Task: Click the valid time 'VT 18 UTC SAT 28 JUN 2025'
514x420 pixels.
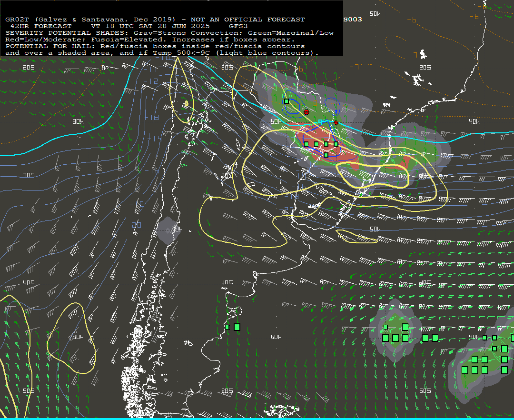Action: 150,26
